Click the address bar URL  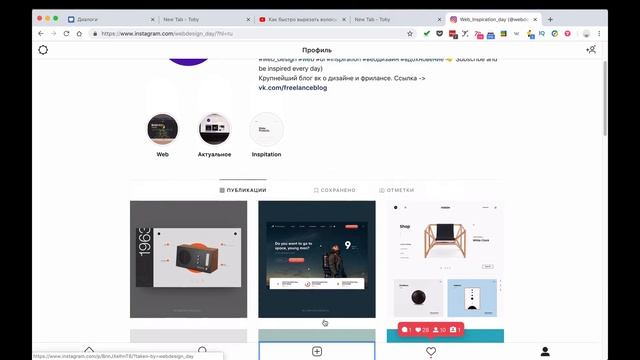tap(167, 33)
